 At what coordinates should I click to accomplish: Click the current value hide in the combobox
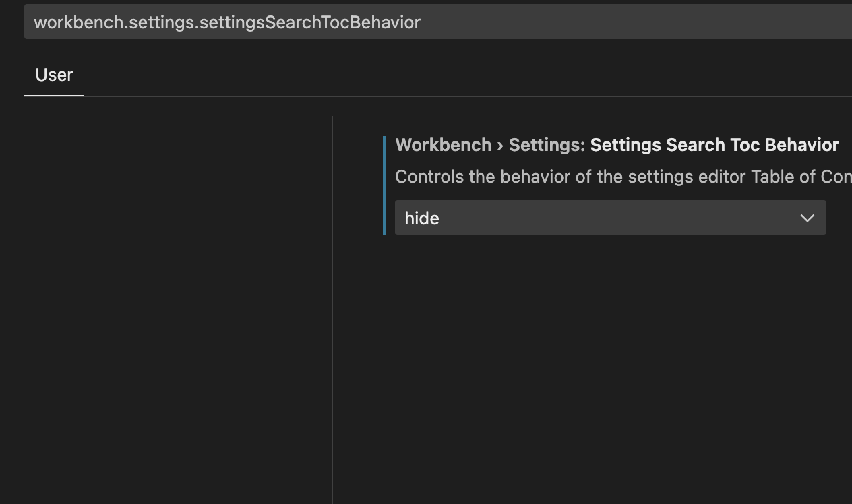click(421, 218)
